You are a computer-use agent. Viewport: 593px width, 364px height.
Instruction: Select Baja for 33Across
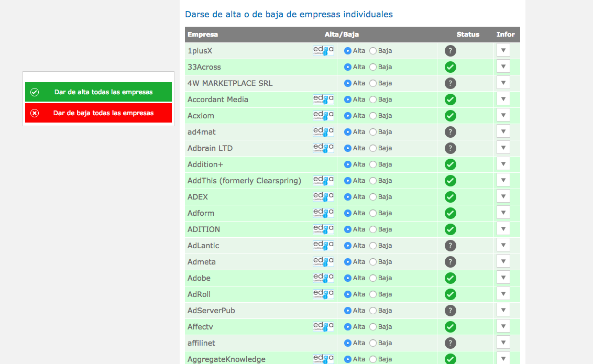(x=373, y=67)
